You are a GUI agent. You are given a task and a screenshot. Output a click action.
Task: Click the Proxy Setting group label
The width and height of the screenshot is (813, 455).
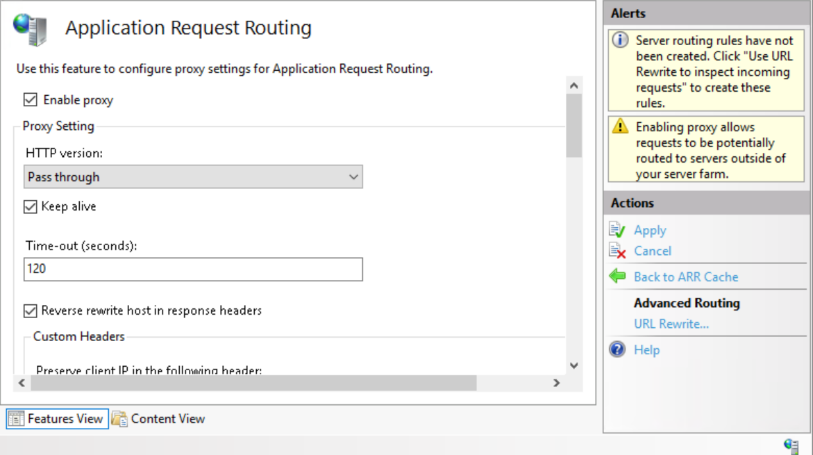[x=58, y=126]
